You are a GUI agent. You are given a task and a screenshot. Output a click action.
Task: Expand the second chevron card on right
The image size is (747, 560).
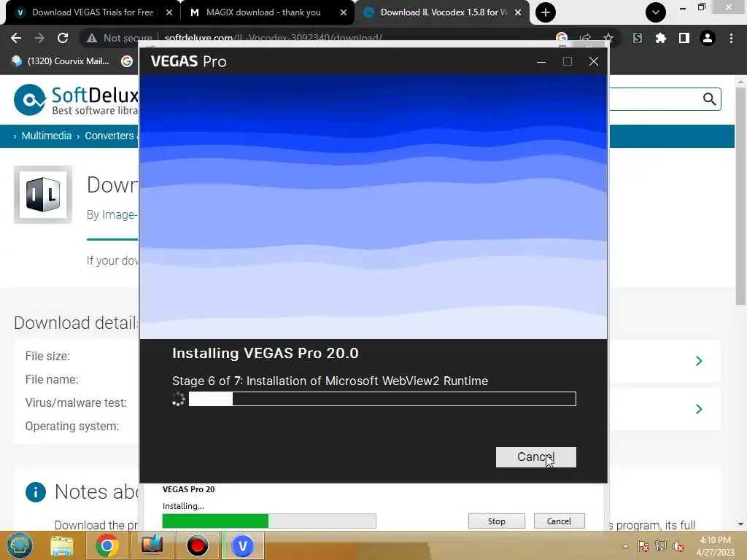[x=699, y=409]
